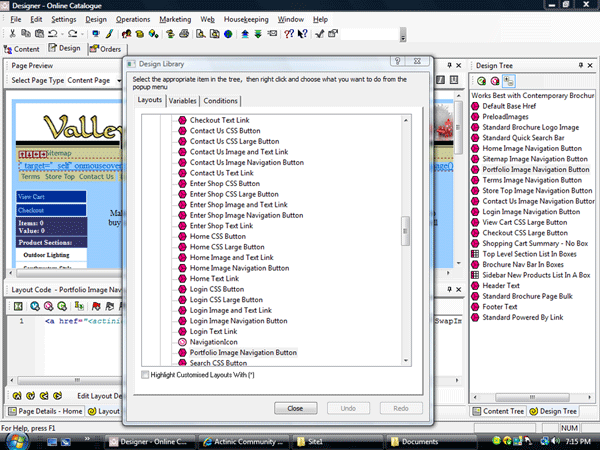Viewport: 600px width, 450px height.
Task: Switch to the Variables tab
Action: coord(183,101)
